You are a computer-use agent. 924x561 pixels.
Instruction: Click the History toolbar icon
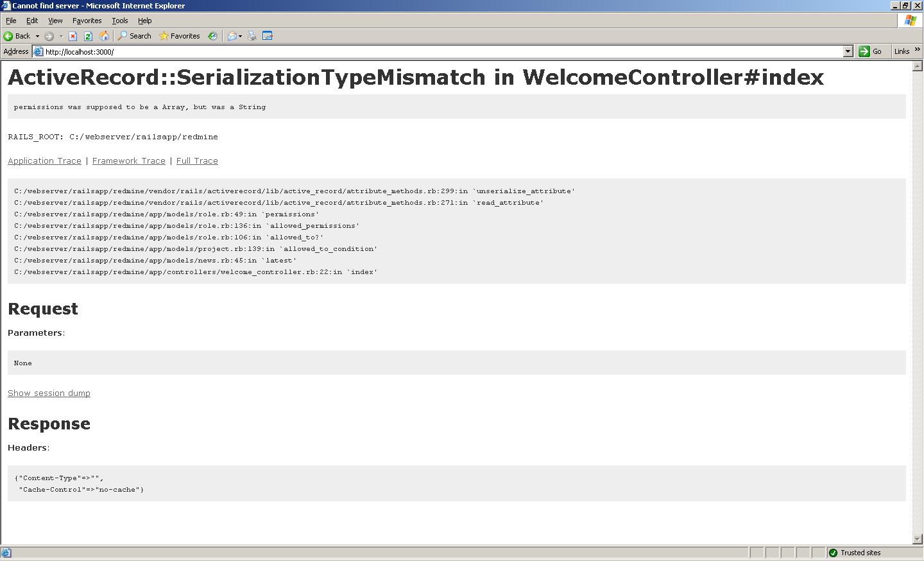pyautogui.click(x=212, y=36)
